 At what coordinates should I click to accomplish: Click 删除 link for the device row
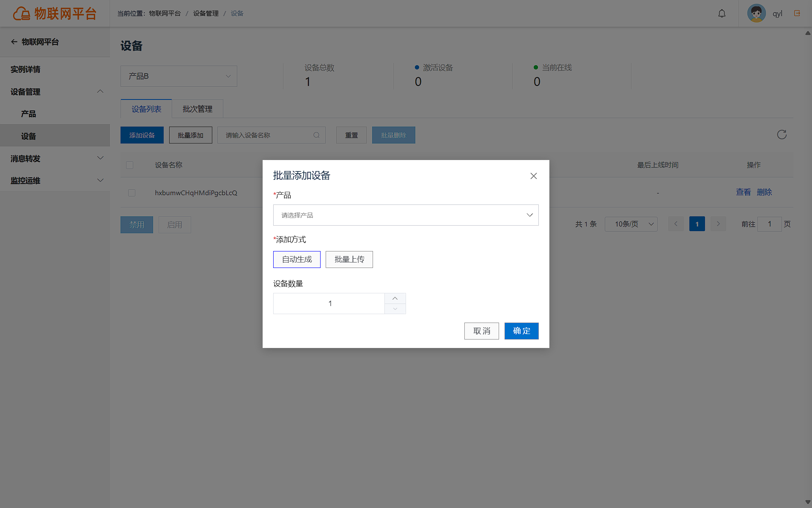click(x=764, y=192)
